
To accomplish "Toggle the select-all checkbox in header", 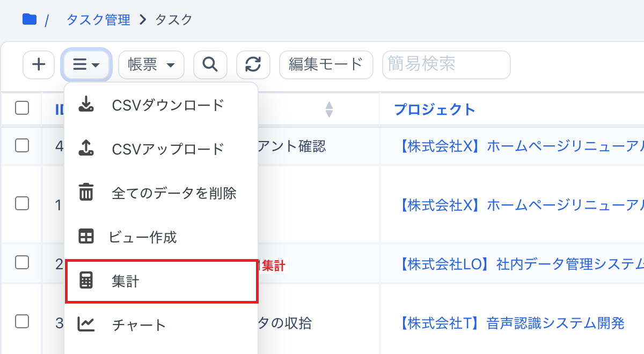I will click(22, 108).
